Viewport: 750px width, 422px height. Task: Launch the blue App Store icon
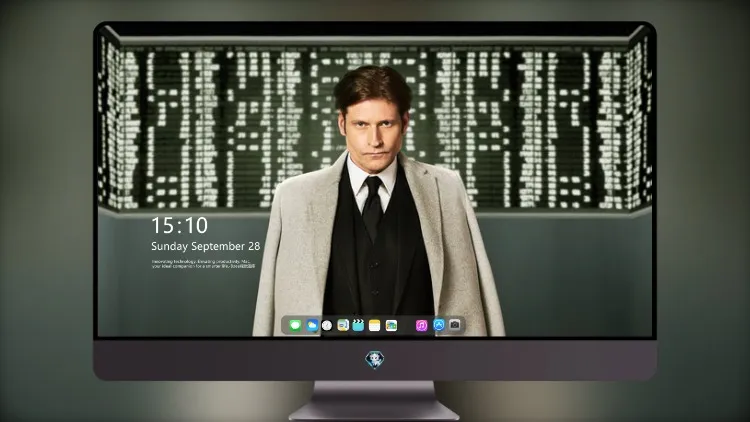coord(439,325)
